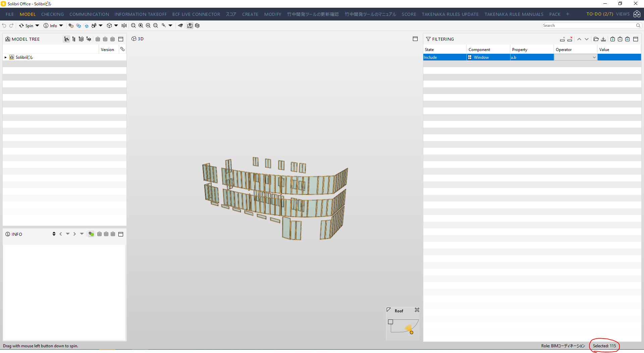The width and height of the screenshot is (644, 353).
Task: Delete the selected filter row
Action: click(x=570, y=39)
